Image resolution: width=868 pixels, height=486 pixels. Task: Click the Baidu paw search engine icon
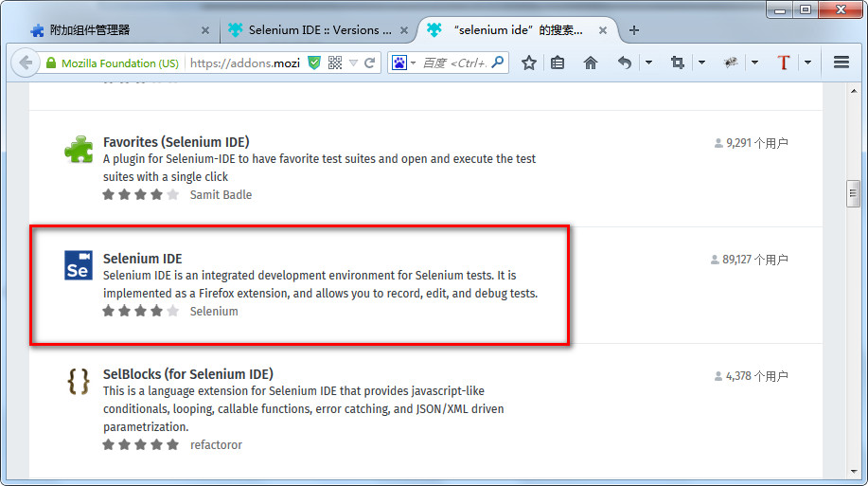pos(399,63)
